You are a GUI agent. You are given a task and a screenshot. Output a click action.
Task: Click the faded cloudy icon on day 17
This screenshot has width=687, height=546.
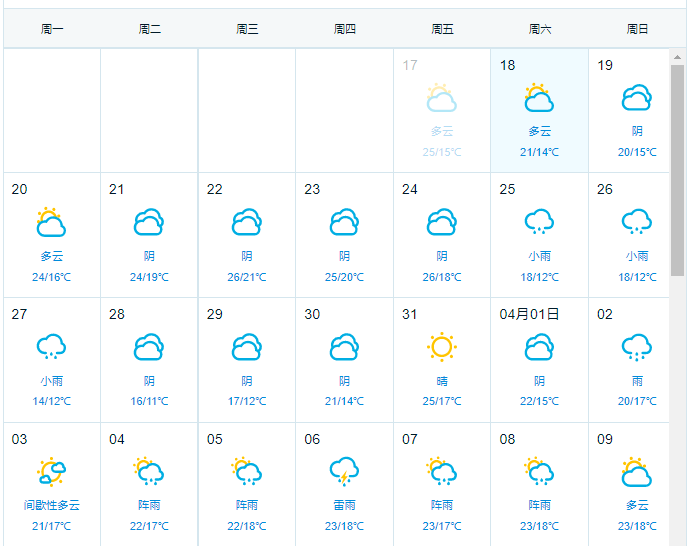tap(441, 98)
